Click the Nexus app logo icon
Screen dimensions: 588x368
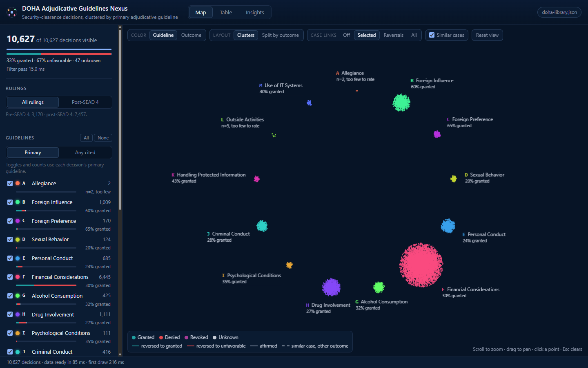(12, 12)
